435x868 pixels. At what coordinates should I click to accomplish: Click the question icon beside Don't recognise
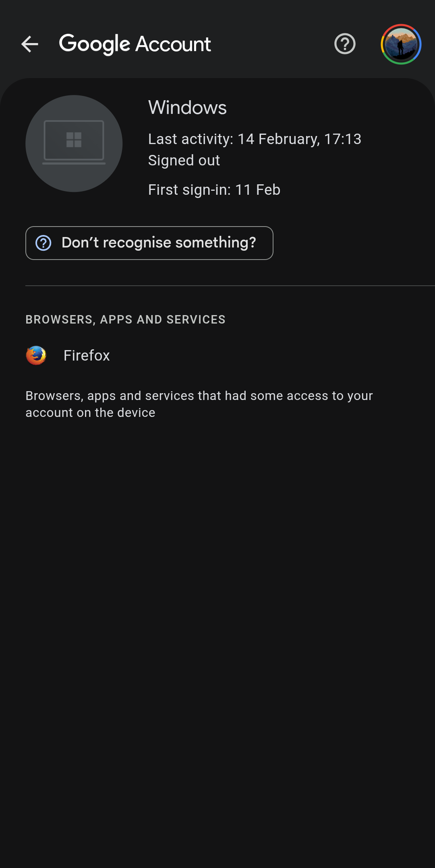click(x=43, y=243)
